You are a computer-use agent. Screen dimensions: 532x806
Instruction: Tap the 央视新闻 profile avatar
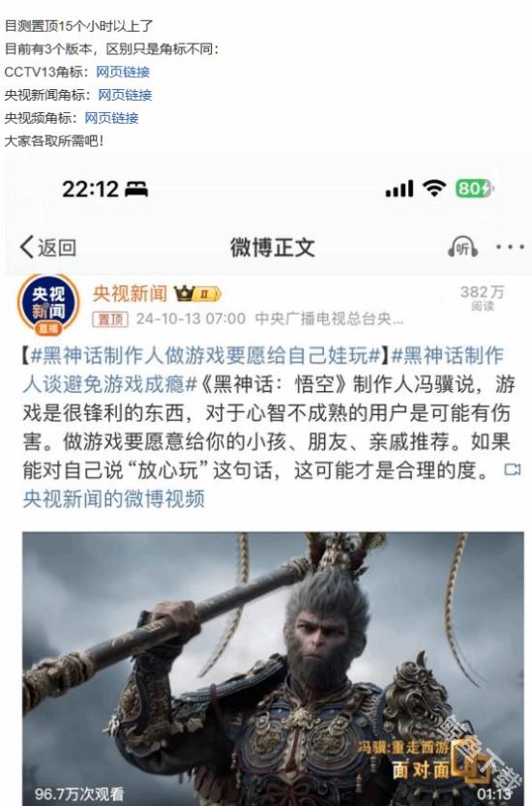click(x=48, y=305)
